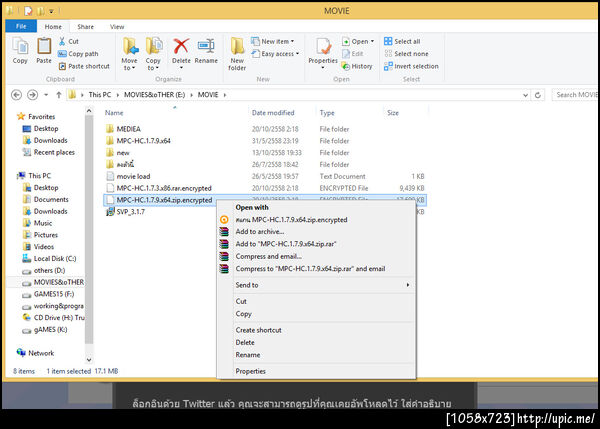Click Select none in the ribbon
The height and width of the screenshot is (429, 600).
pyautogui.click(x=406, y=54)
